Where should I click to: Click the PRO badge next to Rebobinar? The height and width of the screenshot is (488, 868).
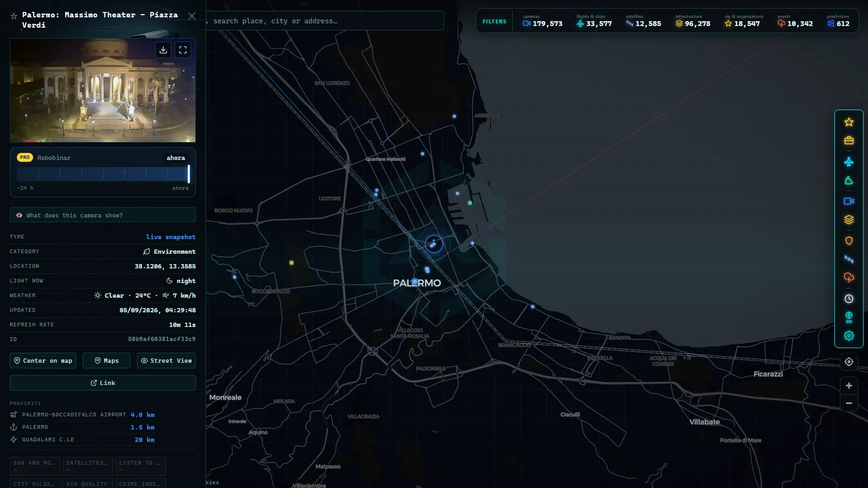pos(25,157)
